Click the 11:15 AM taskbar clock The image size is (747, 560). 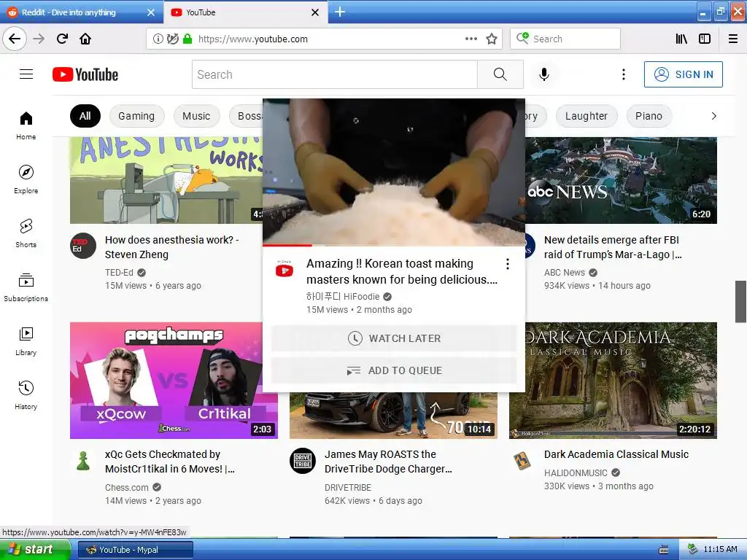pos(720,550)
